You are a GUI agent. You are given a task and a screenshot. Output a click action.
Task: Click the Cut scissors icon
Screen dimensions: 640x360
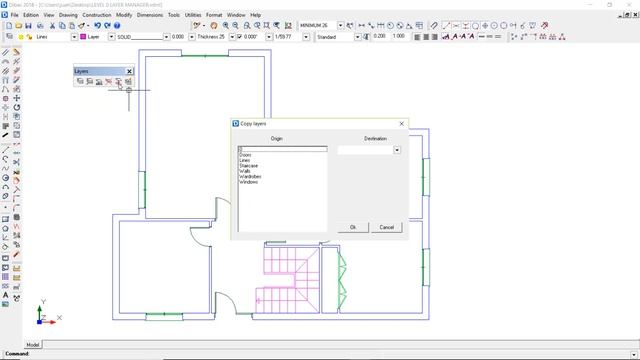pos(52,26)
